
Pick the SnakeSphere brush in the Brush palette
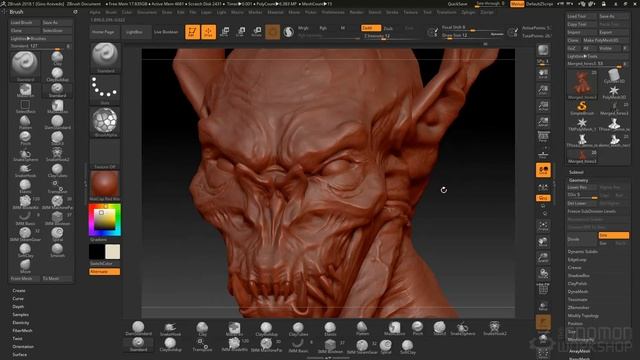pos(25,154)
